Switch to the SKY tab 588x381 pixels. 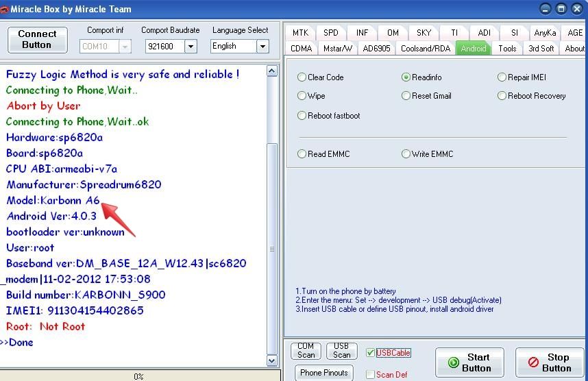pyautogui.click(x=424, y=33)
